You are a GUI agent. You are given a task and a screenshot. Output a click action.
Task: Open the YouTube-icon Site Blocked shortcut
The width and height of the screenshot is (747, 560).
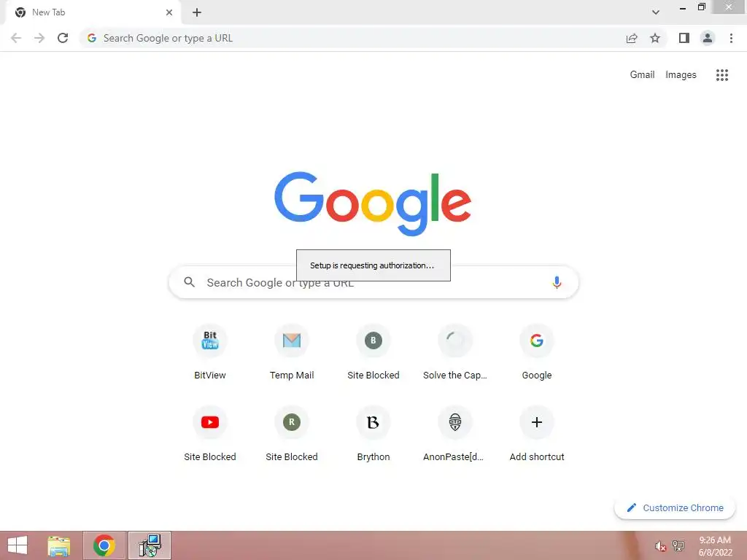(x=209, y=433)
